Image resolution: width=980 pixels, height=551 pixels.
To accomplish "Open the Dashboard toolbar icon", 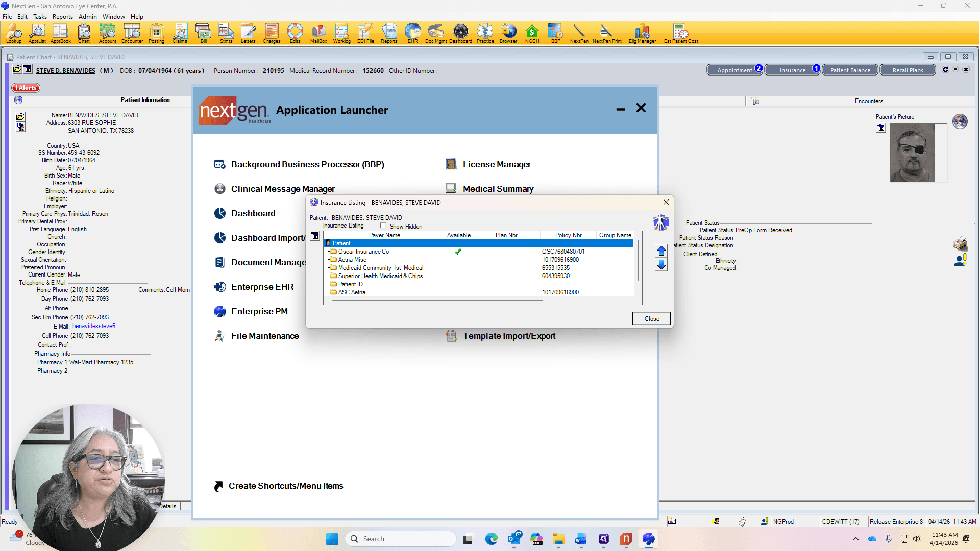I will tap(460, 34).
